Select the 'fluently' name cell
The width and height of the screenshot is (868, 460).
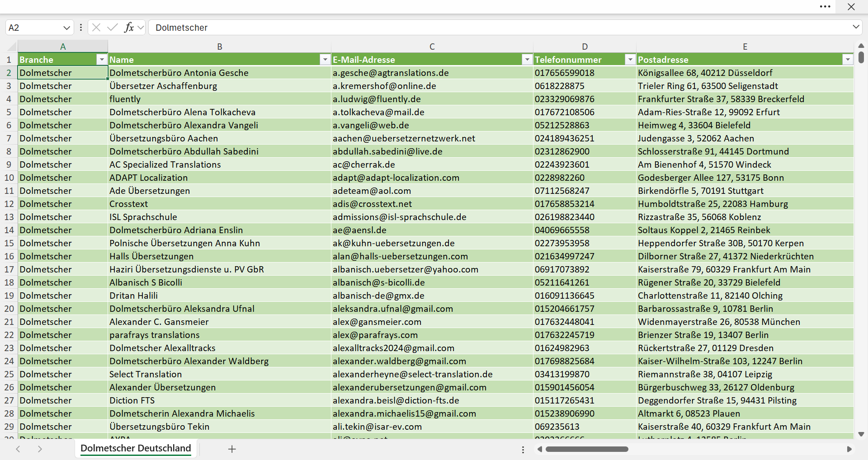219,99
